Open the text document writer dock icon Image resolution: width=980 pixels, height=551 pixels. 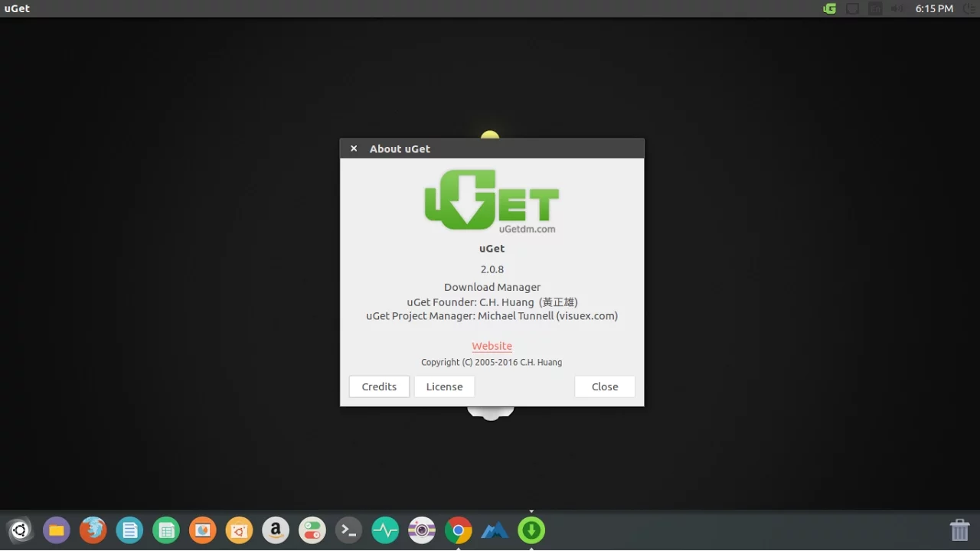click(130, 530)
